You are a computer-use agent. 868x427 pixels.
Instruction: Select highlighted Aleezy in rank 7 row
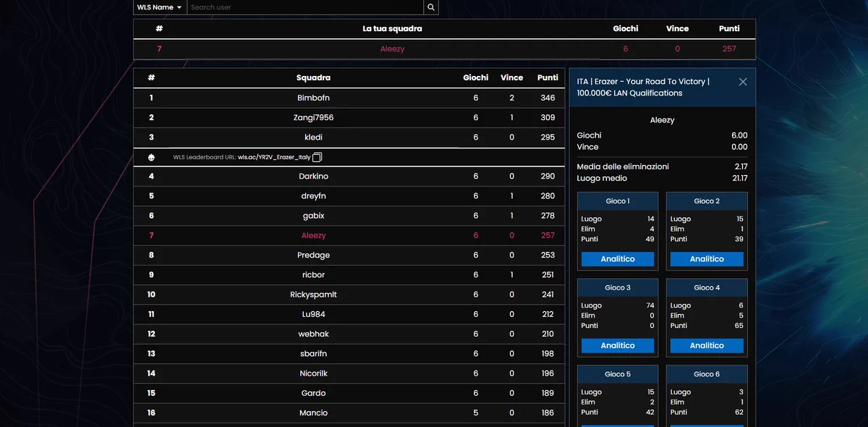(x=313, y=235)
